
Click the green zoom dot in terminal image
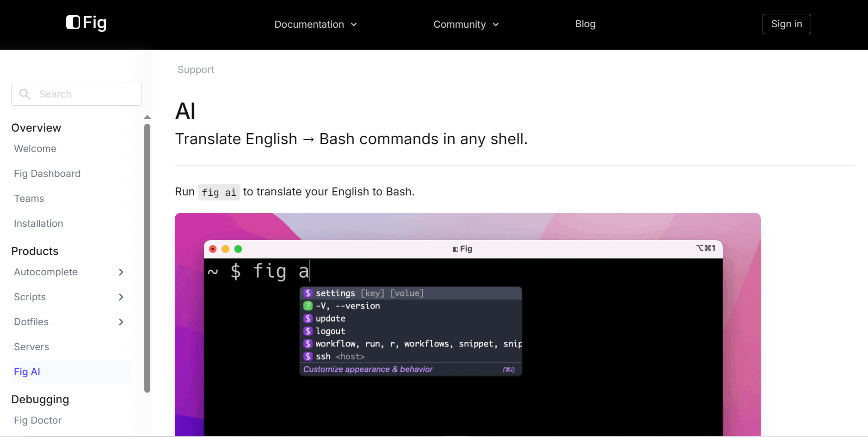point(238,249)
